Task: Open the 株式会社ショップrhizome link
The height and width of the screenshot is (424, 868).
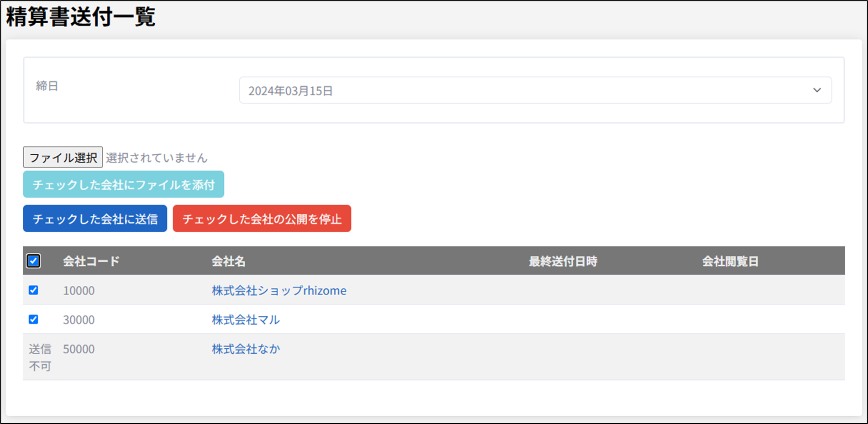Action: (279, 290)
